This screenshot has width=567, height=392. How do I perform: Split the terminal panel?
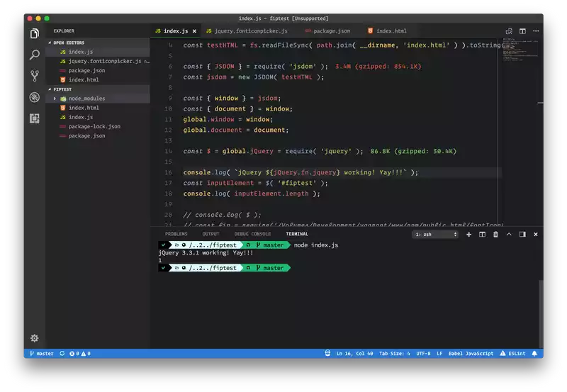point(482,235)
